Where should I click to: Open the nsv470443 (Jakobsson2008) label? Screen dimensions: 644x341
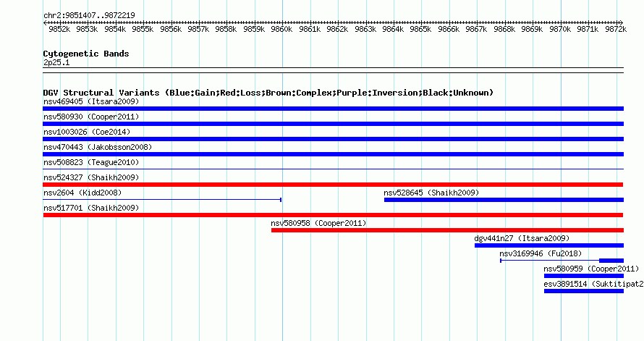coord(98,147)
